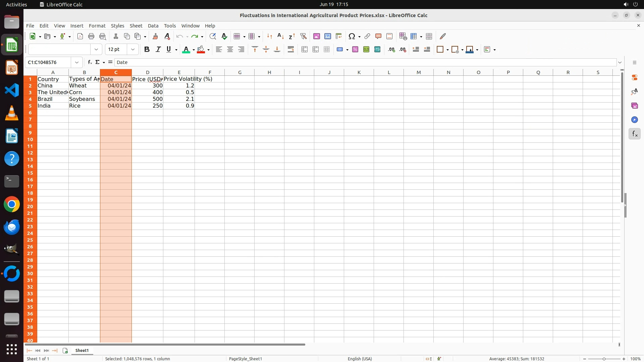Image resolution: width=644 pixels, height=362 pixels.
Task: Click the Format as Percent icon
Action: (x=355, y=49)
